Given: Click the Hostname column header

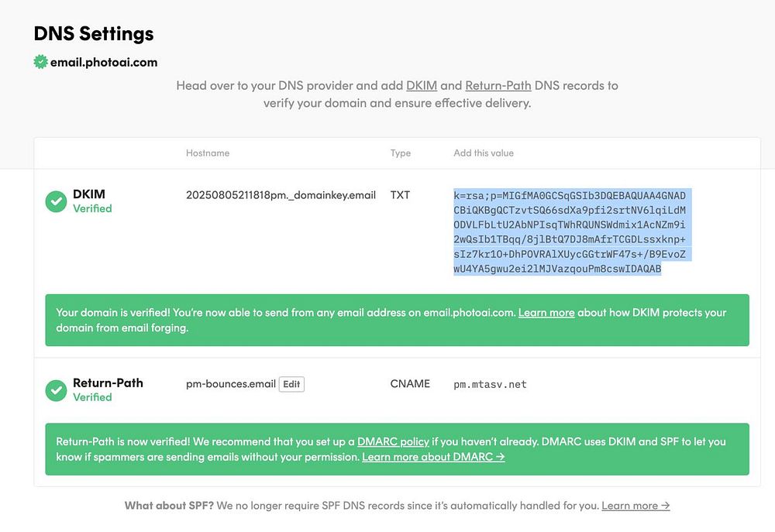Looking at the screenshot, I should (x=208, y=153).
